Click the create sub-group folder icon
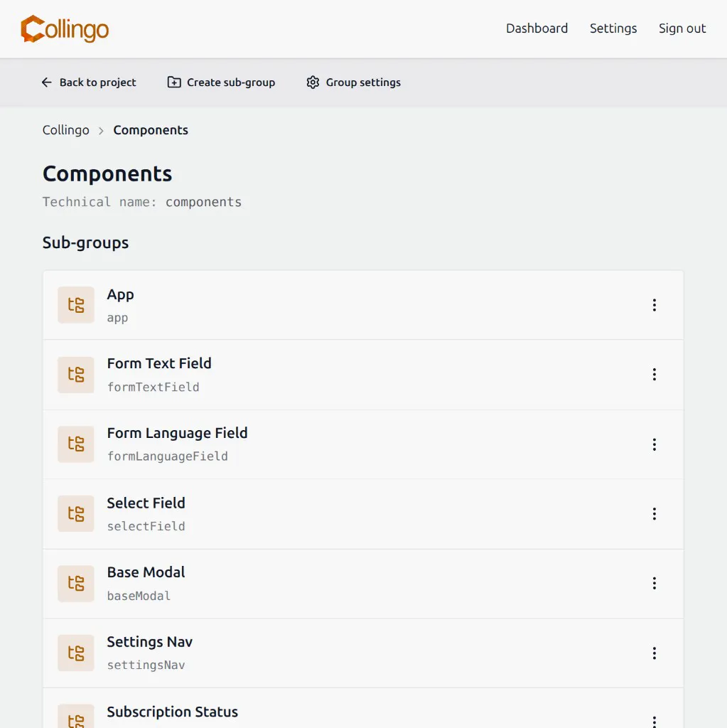Viewport: 727px width, 728px height. [x=174, y=82]
